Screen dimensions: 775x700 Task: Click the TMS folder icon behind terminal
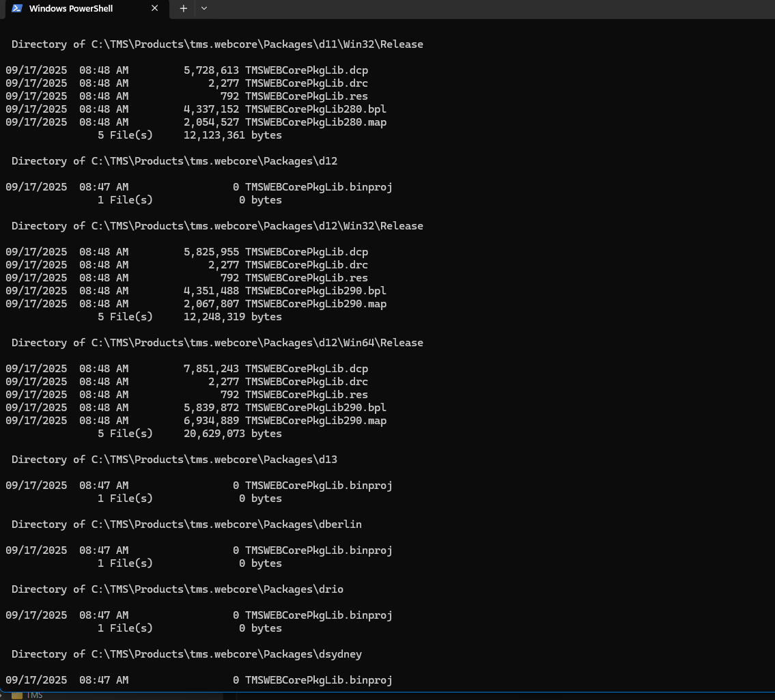tap(17, 695)
